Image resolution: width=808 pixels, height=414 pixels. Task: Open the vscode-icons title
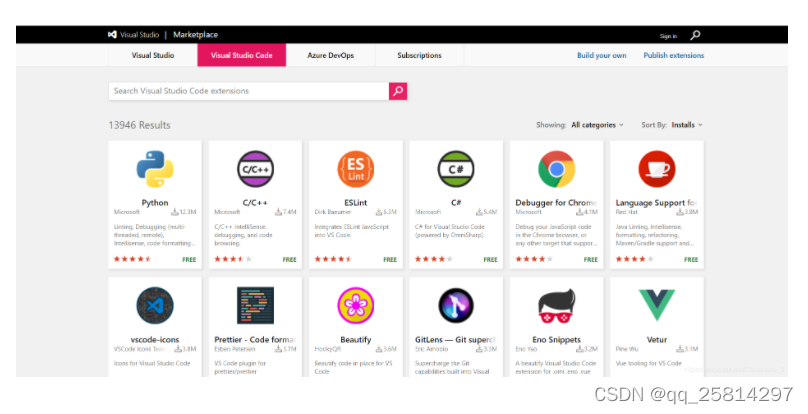tap(155, 339)
